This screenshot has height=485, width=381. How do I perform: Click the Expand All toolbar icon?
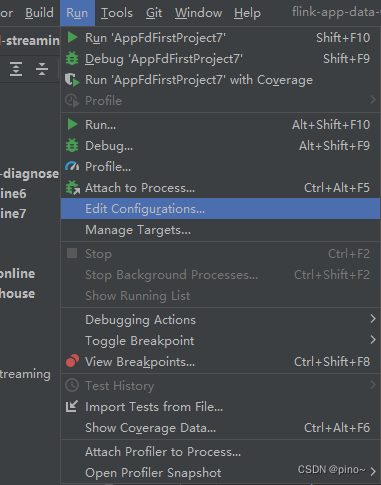[16, 69]
